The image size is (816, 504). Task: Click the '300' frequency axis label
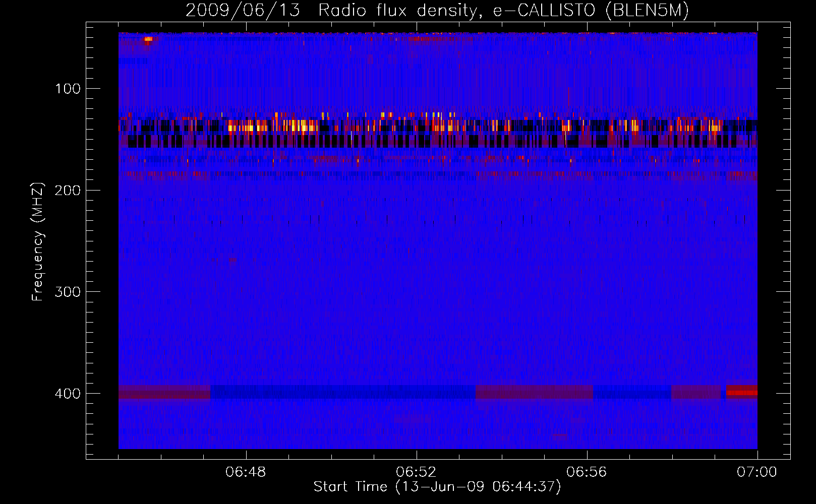pos(68,292)
